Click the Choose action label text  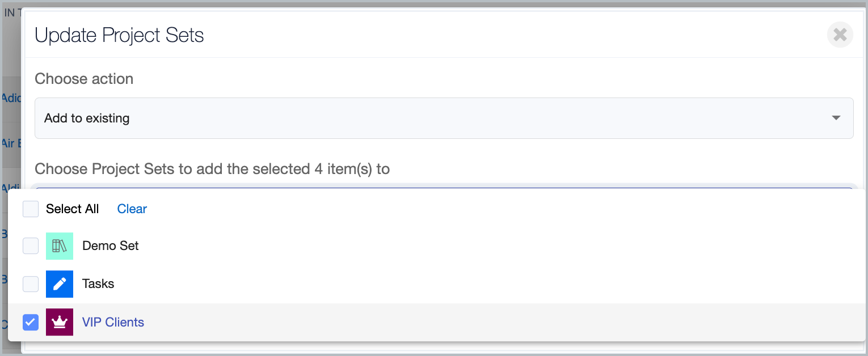point(84,79)
